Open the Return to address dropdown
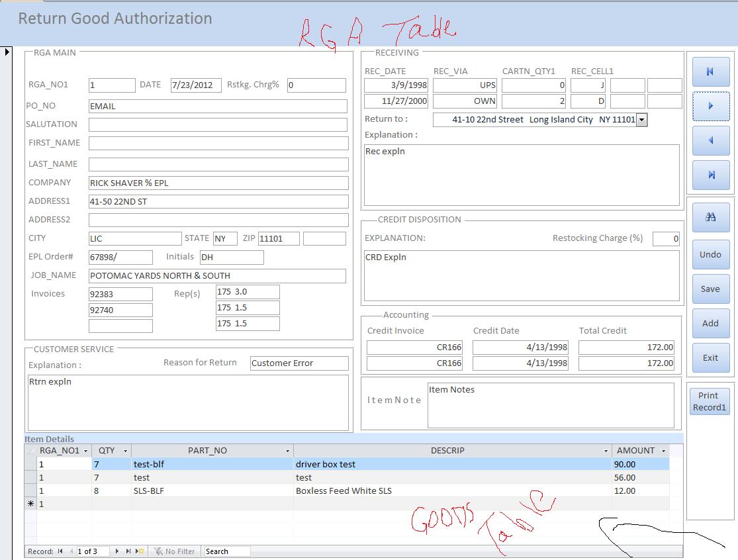The image size is (738, 560). 641,120
